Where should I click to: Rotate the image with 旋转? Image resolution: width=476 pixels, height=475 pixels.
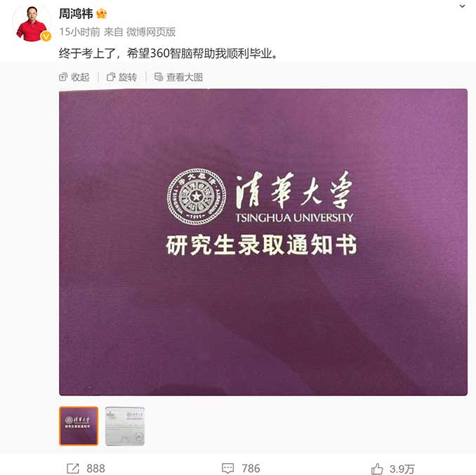click(x=121, y=77)
